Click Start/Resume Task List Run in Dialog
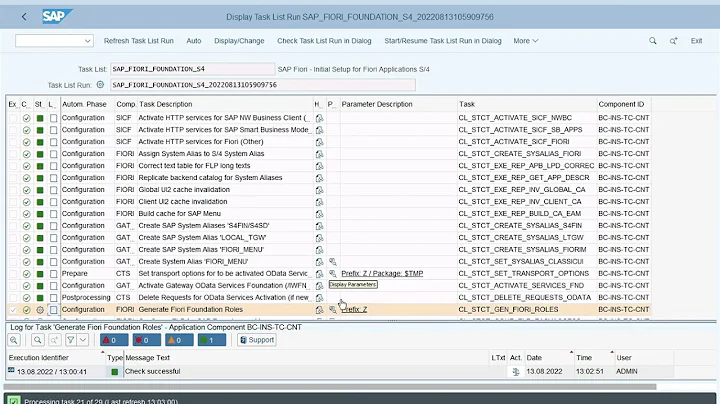The image size is (720, 404). coord(443,41)
